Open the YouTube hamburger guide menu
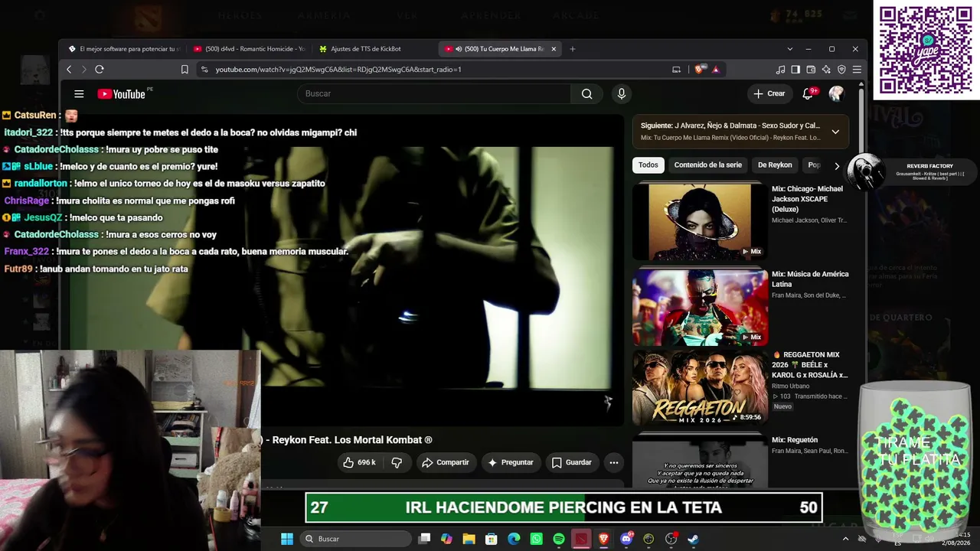 click(x=79, y=94)
